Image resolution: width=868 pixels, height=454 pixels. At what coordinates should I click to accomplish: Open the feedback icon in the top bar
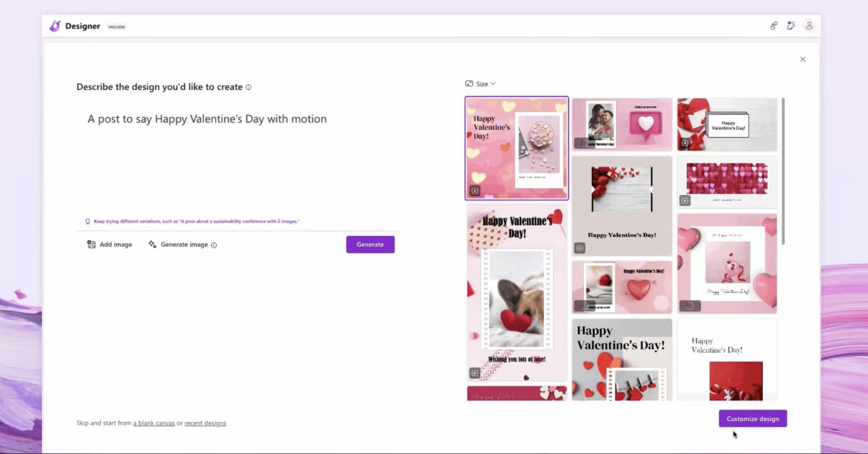pyautogui.click(x=773, y=26)
